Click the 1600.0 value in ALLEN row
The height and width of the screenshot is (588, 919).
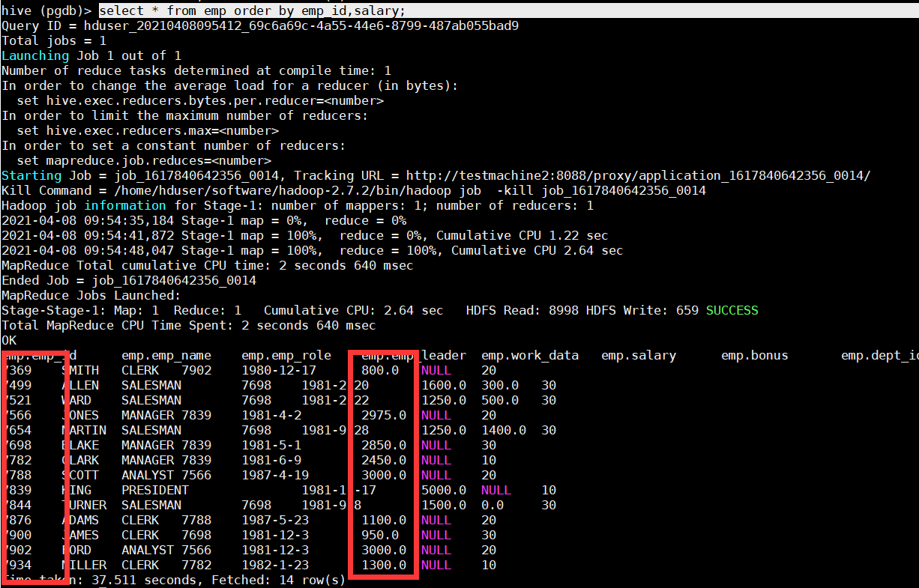[444, 385]
